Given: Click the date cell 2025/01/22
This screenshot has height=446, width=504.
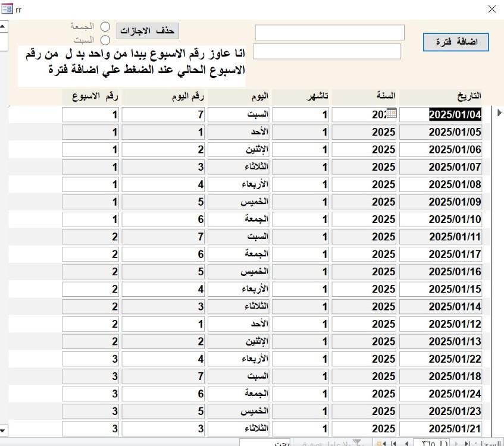Looking at the screenshot, I should pyautogui.click(x=440, y=359).
